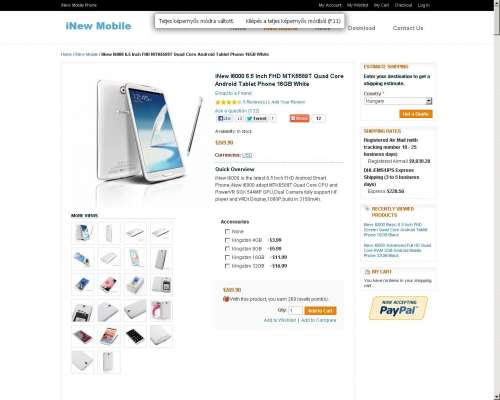Click the reward points gift icon
The width and height of the screenshot is (500, 400).
pyautogui.click(x=226, y=299)
